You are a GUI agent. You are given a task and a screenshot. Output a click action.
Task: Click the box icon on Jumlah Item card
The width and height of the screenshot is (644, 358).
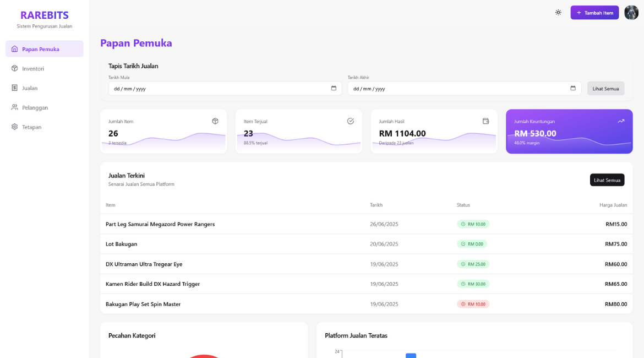[215, 121]
